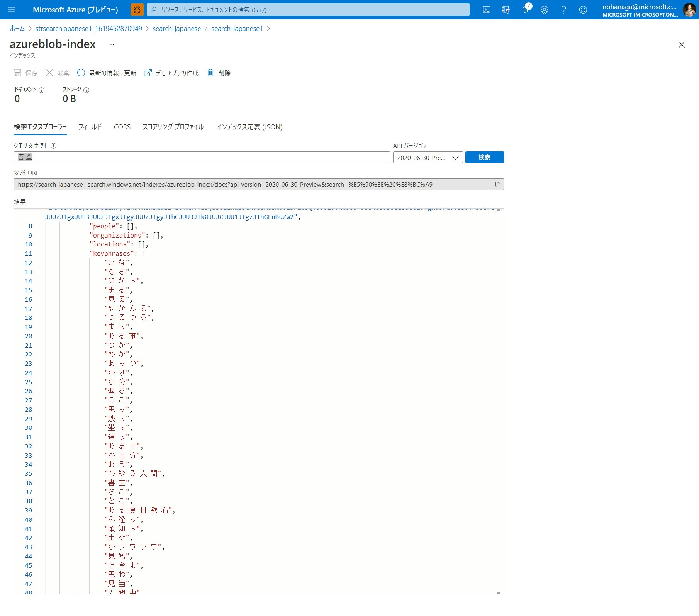Copy the request URL to clipboard
The width and height of the screenshot is (699, 616).
(x=498, y=184)
